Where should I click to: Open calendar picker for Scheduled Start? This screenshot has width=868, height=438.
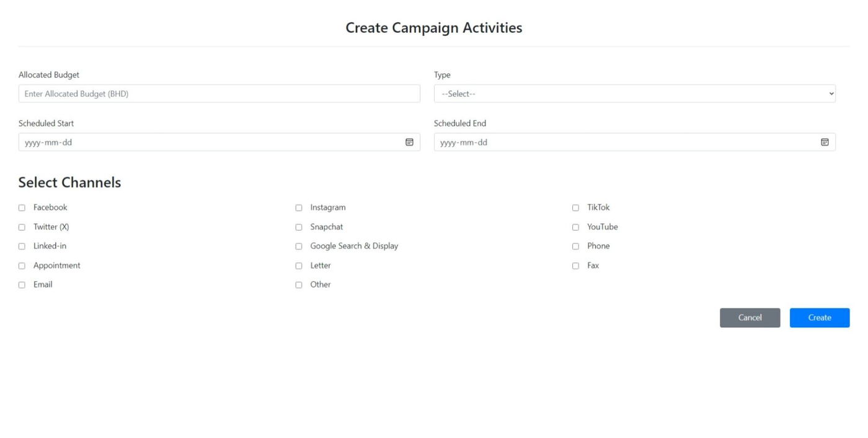[x=409, y=142]
